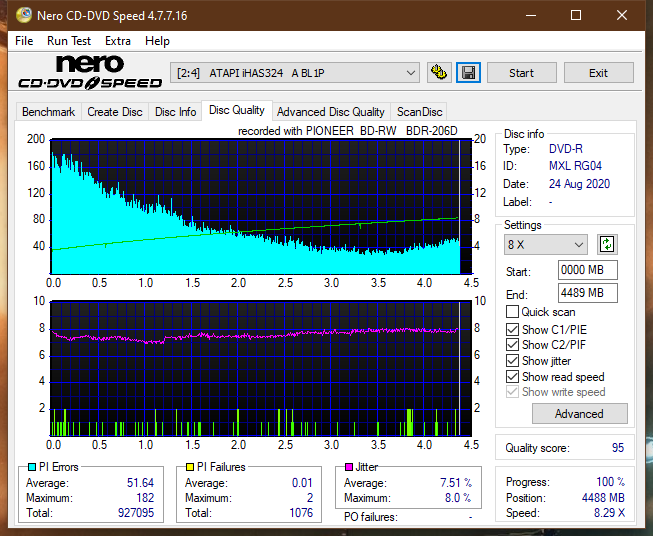
Task: Open the Help menu
Action: tap(157, 41)
